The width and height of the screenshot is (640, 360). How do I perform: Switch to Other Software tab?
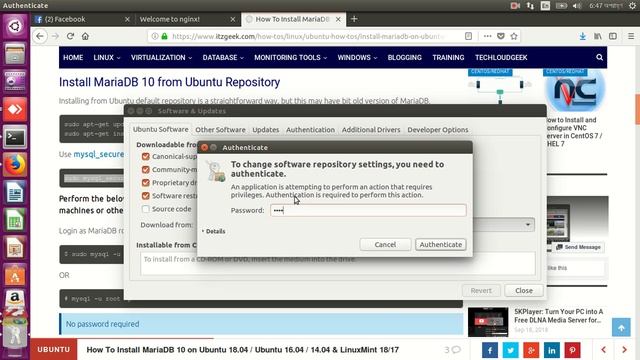click(x=220, y=129)
